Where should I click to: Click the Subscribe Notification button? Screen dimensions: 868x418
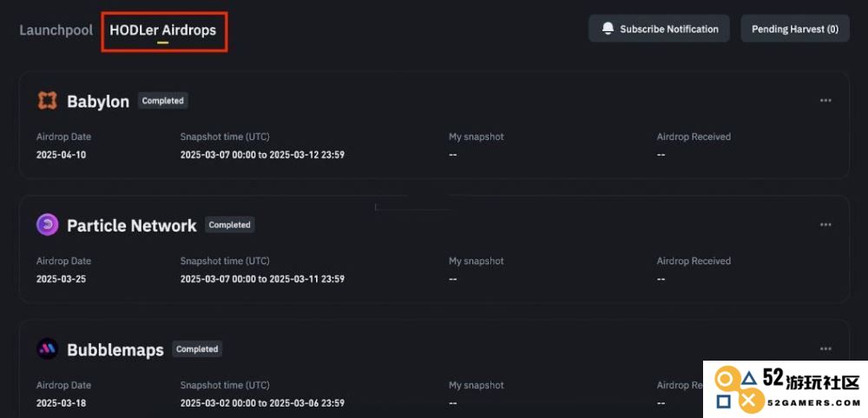click(x=659, y=29)
